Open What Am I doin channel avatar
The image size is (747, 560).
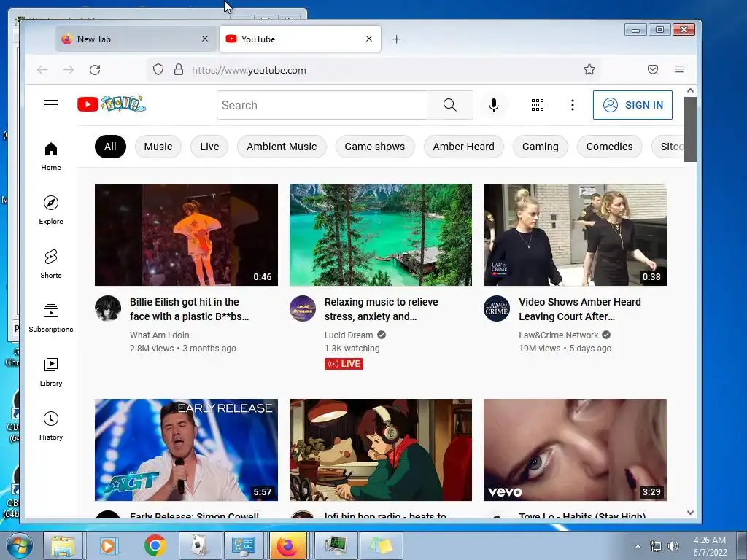108,308
